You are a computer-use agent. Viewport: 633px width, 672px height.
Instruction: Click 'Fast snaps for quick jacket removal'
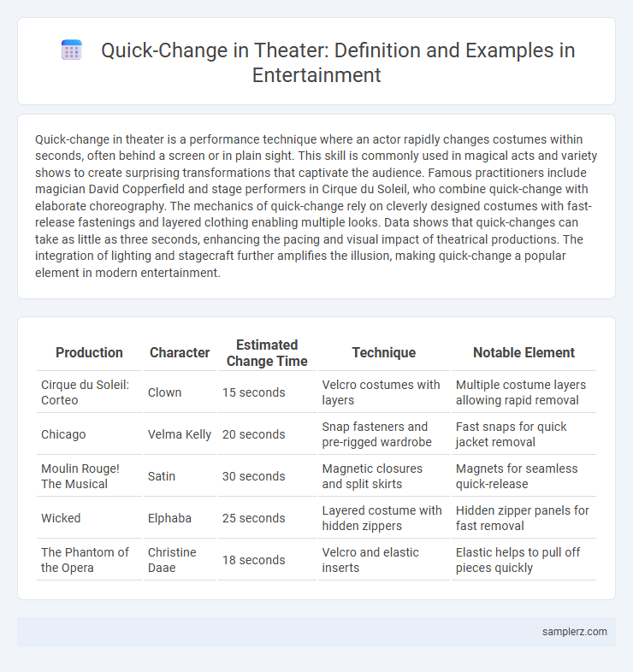524,434
